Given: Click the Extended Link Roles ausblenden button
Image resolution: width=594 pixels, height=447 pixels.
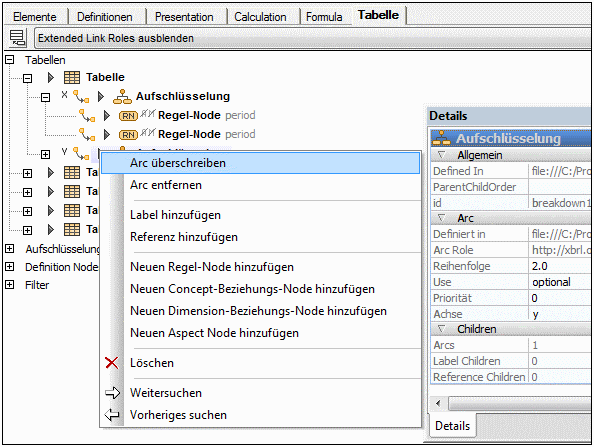Looking at the screenshot, I should [313, 38].
